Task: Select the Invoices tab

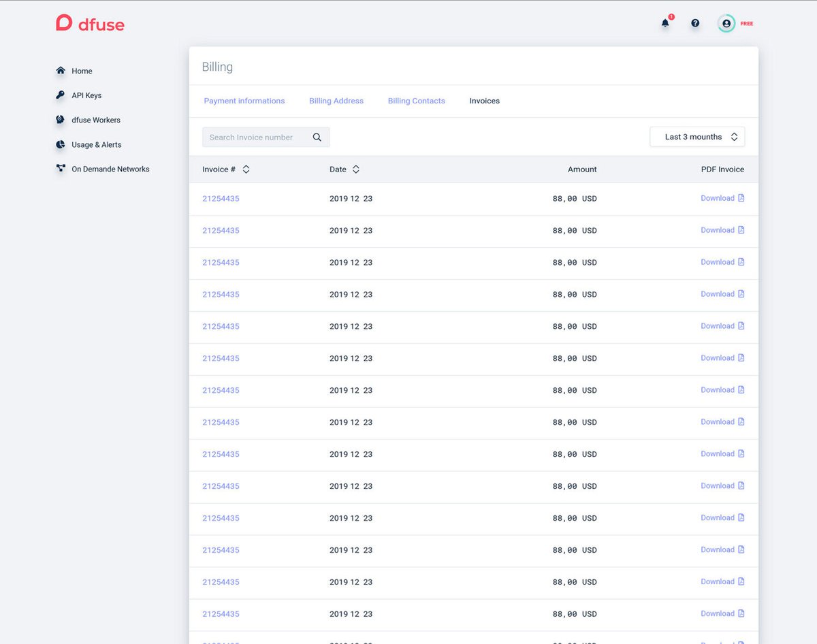Action: coord(485,101)
